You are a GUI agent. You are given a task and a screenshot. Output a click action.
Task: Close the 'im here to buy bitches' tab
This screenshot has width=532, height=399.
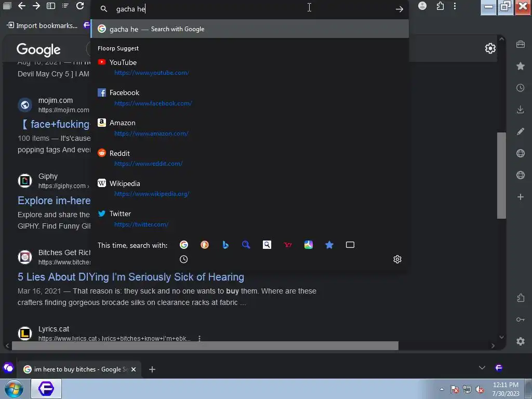[134, 369]
